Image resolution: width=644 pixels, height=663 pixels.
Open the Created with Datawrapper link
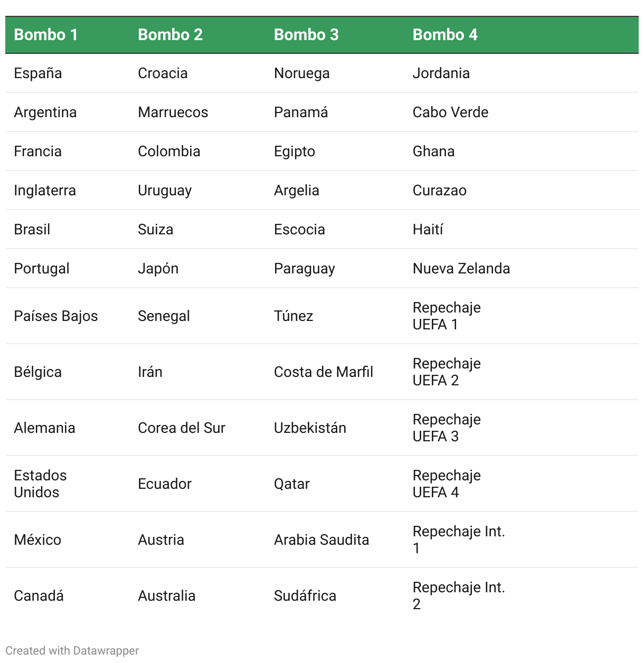click(72, 650)
